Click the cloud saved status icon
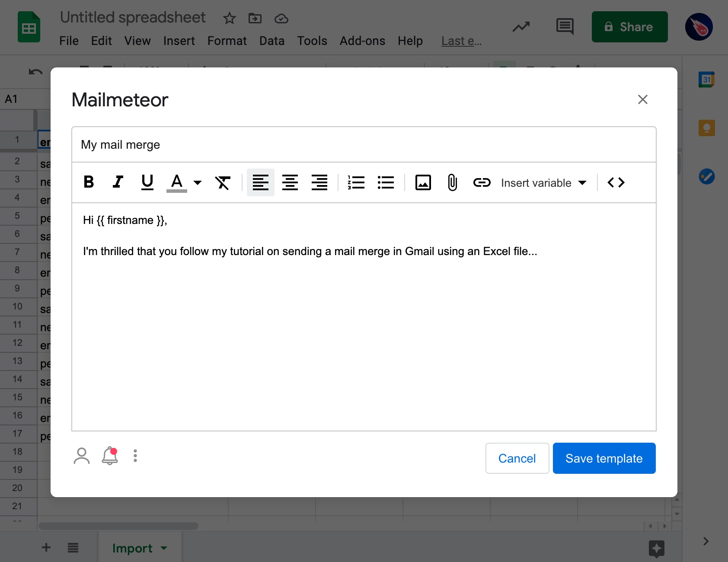The width and height of the screenshot is (728, 562). pos(281,18)
